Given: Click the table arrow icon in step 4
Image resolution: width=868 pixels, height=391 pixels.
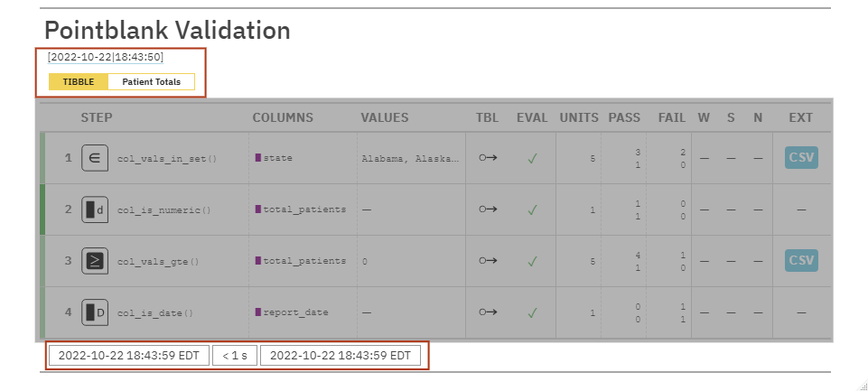Looking at the screenshot, I should (488, 313).
